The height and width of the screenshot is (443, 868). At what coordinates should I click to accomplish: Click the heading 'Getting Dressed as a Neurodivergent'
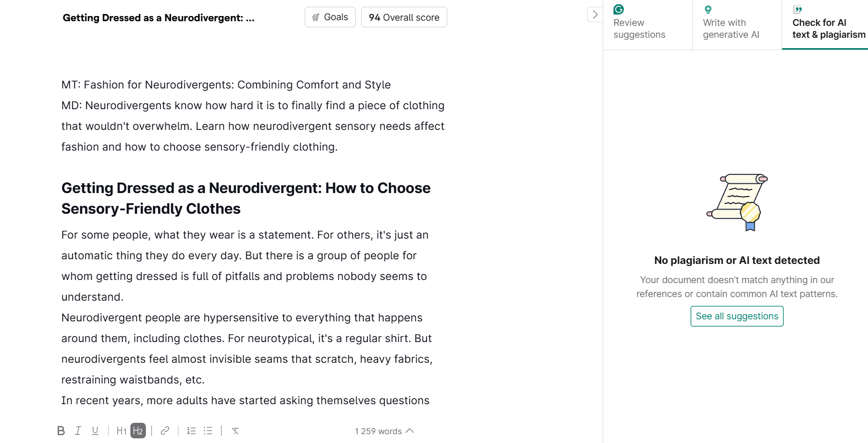point(246,198)
